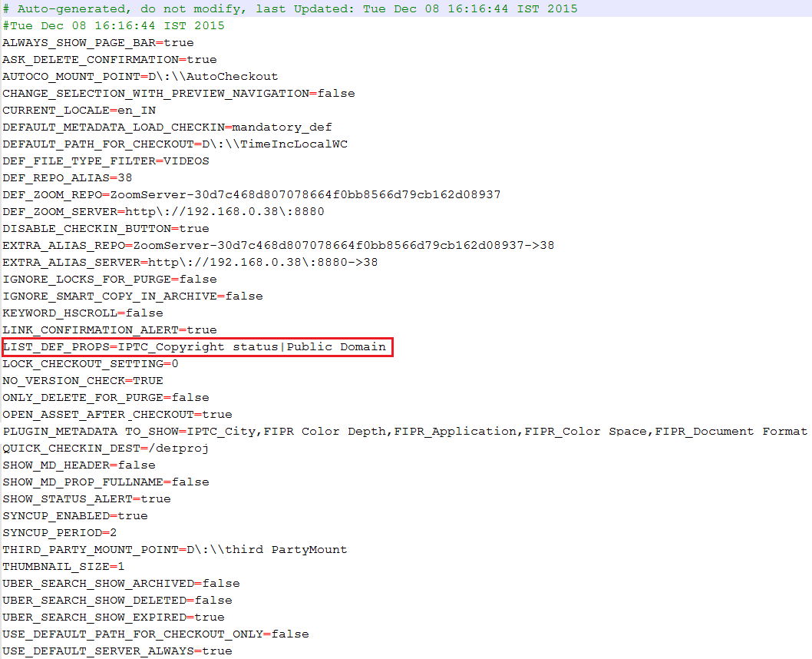This screenshot has width=812, height=659.
Task: Place cursor on AUTOCO_MOUNT_POINT line
Action: (140, 76)
